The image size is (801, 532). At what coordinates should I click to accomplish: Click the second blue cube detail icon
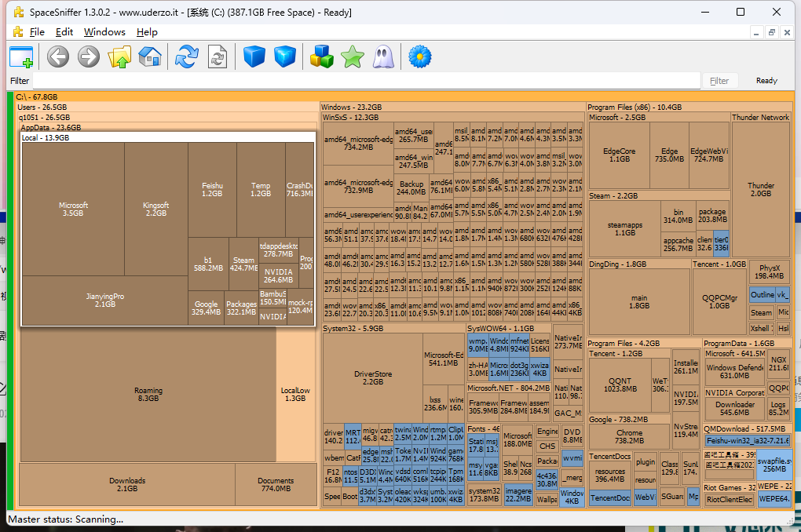point(285,56)
